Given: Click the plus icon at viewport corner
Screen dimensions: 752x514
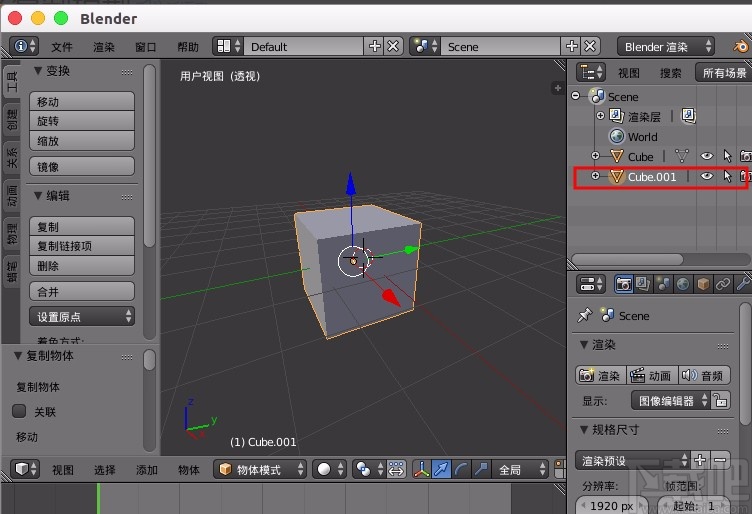Looking at the screenshot, I should click(x=558, y=88).
